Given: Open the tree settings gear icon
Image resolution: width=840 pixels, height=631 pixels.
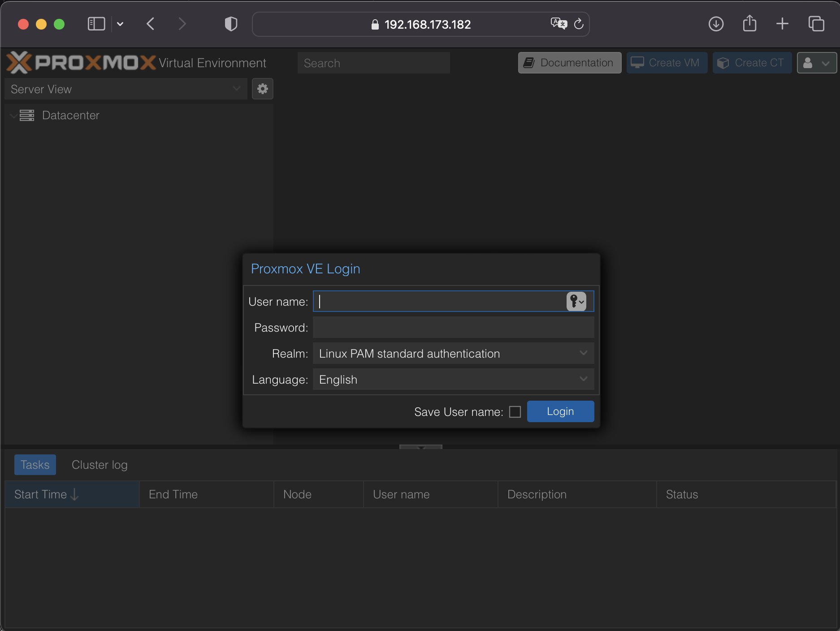Looking at the screenshot, I should pyautogui.click(x=263, y=89).
